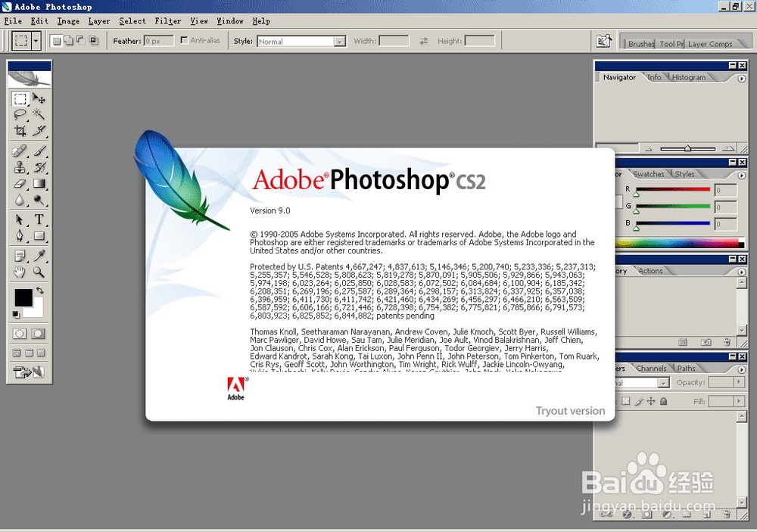Select the Rectangular Marquee tool in toolbox
This screenshot has height=532, width=757.
20,99
